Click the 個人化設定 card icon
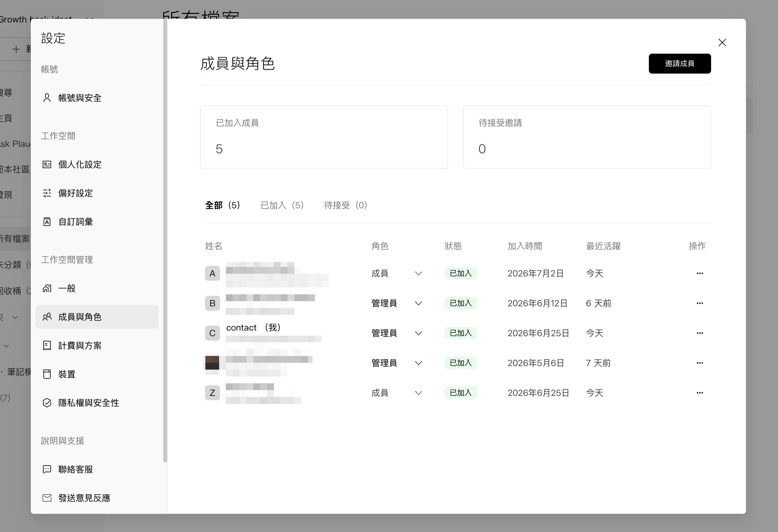This screenshot has width=778, height=532. click(47, 164)
